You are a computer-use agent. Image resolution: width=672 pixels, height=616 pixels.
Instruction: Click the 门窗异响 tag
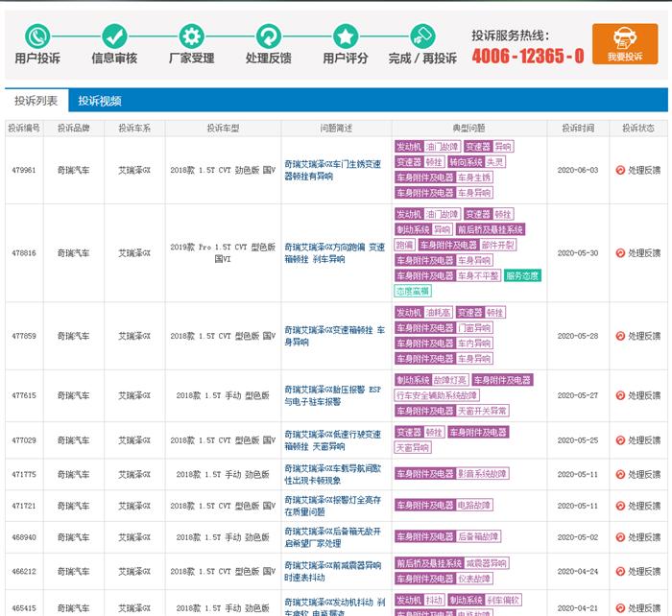[473, 328]
